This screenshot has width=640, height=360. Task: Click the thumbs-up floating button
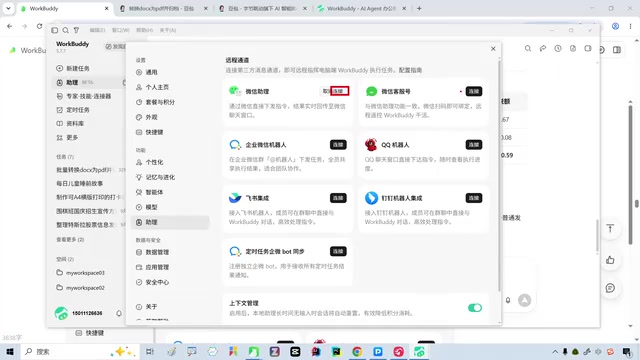point(610,260)
